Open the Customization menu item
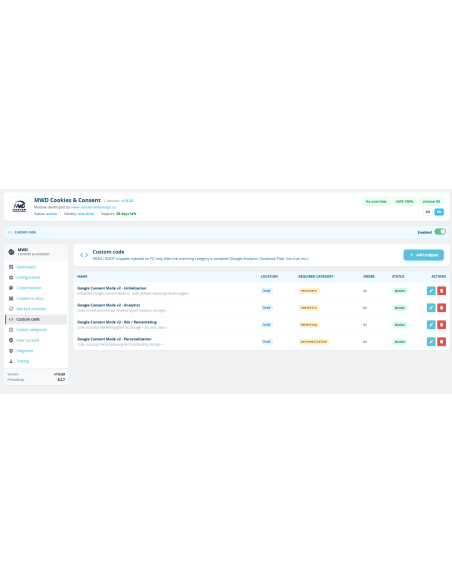Viewport: 452px width, 584px height. pos(29,288)
